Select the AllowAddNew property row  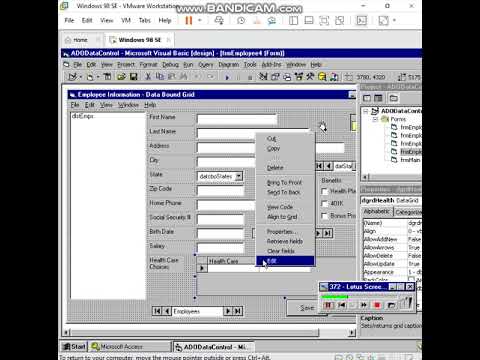pyautogui.click(x=392, y=239)
